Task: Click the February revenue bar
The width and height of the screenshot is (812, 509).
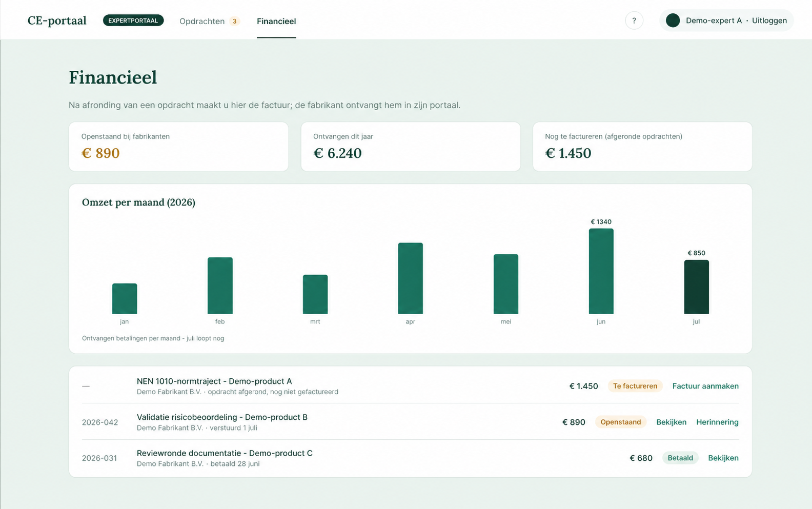Action: [x=220, y=286]
